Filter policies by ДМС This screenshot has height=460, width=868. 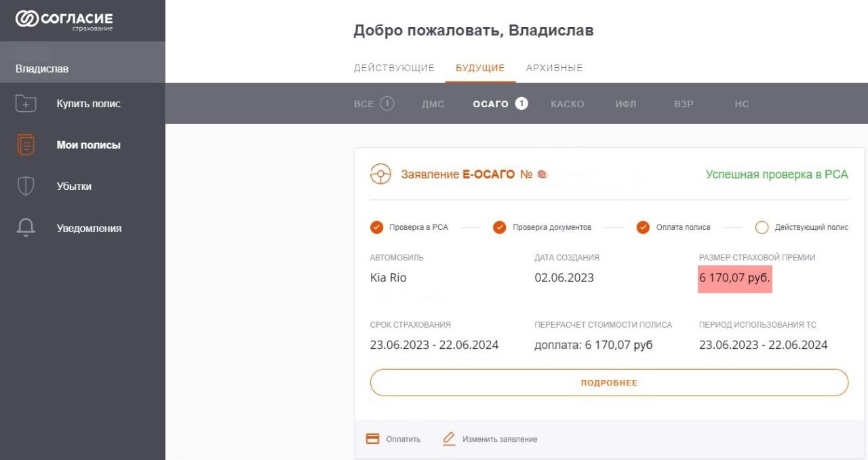(433, 104)
